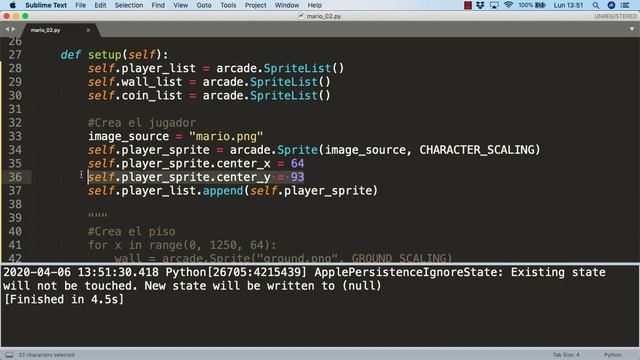Click the value 93 on line 36

click(297, 177)
